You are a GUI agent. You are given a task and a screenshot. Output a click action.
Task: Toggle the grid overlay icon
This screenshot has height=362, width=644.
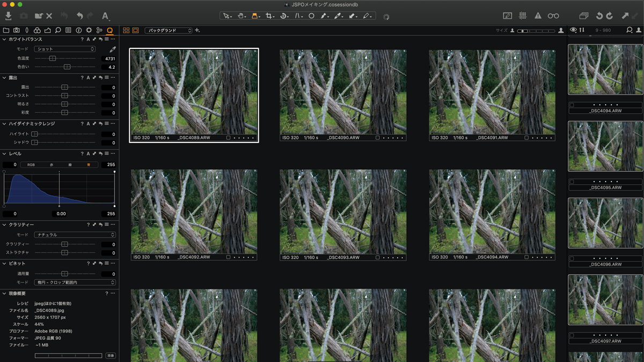coord(523,16)
